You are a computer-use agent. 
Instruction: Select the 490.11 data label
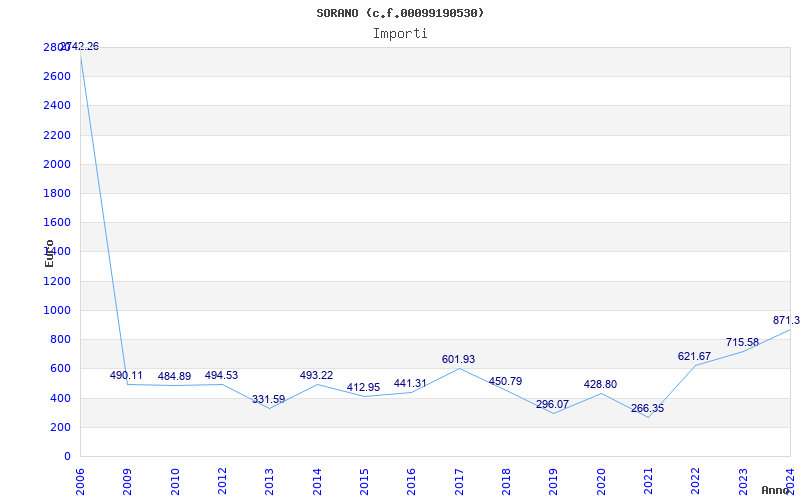click(126, 376)
